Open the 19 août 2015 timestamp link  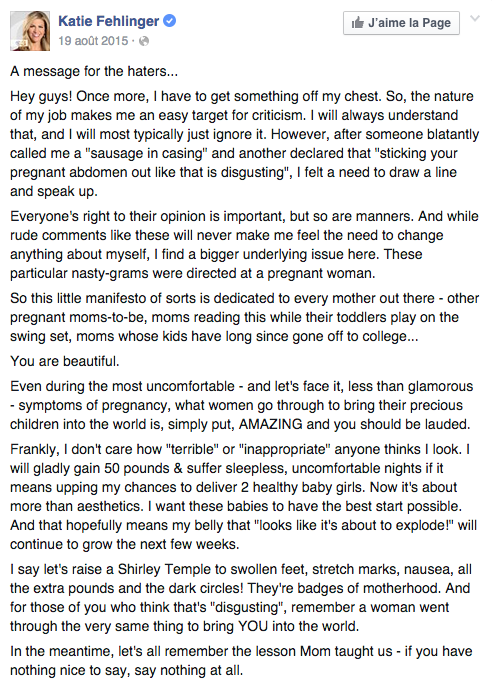[x=93, y=41]
